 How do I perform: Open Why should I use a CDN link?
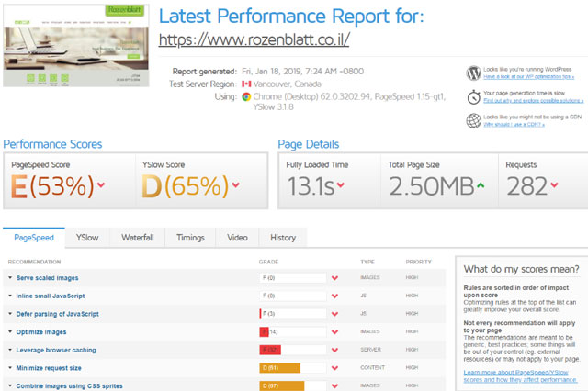coord(514,124)
